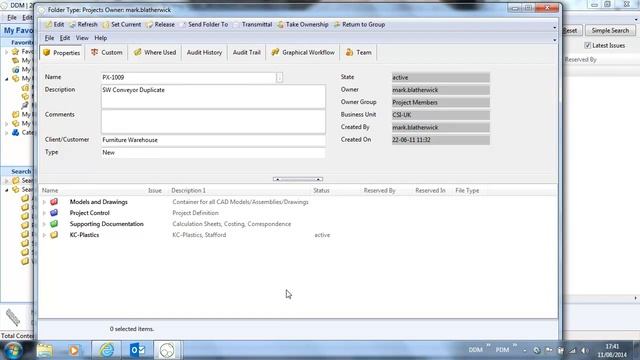Click Set Current toolbar button

121,24
